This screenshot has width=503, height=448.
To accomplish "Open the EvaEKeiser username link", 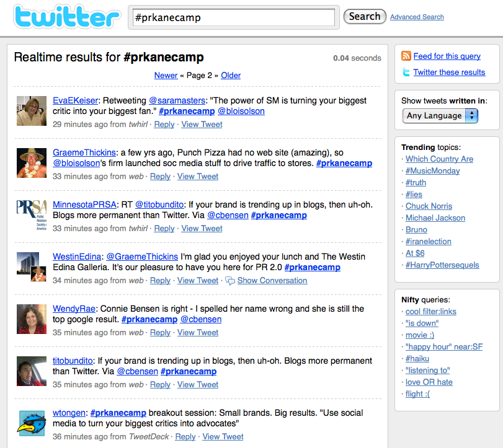I will pos(76,100).
